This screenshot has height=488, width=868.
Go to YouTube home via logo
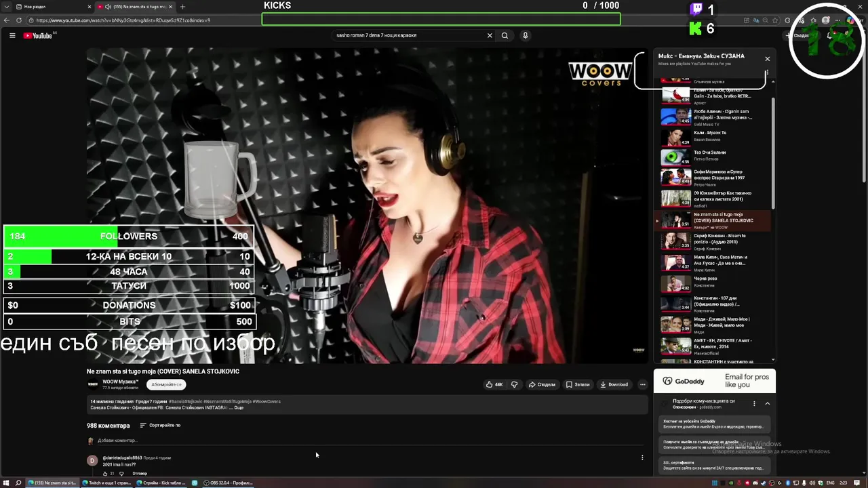[38, 36]
